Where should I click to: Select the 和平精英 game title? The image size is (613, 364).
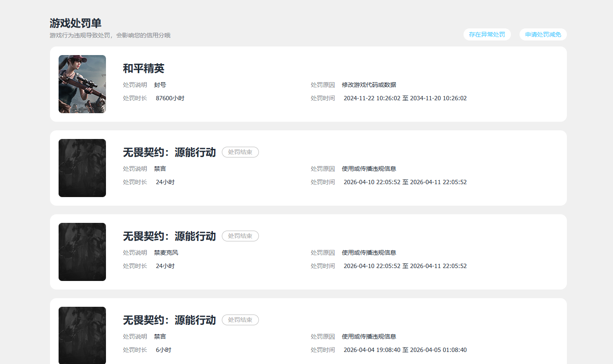point(143,68)
